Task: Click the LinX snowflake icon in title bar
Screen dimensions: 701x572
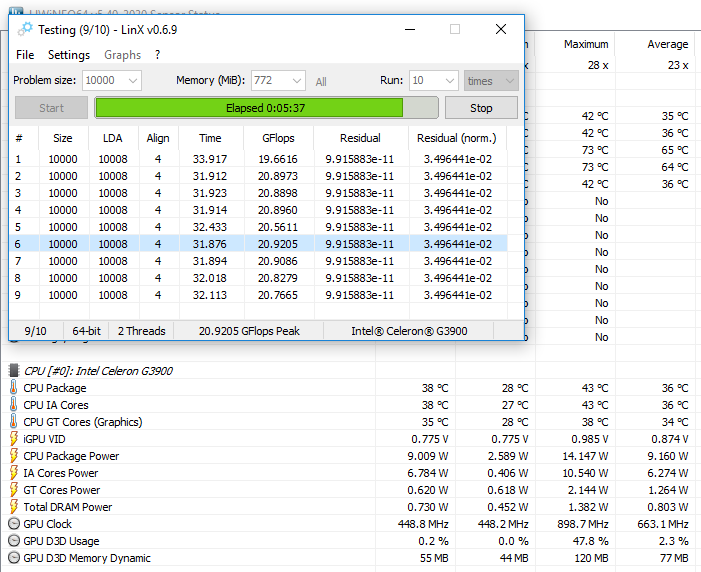Action: (x=25, y=29)
